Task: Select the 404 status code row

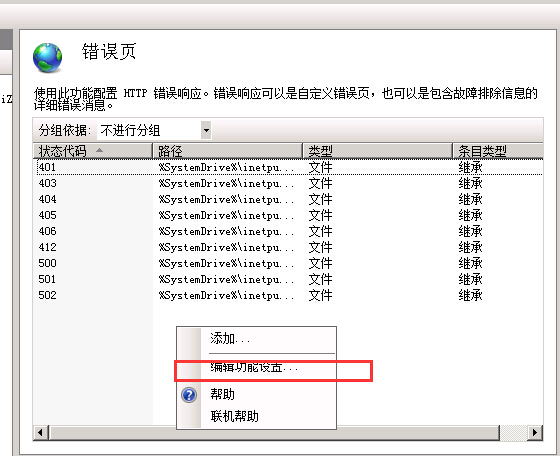Action: click(289, 199)
